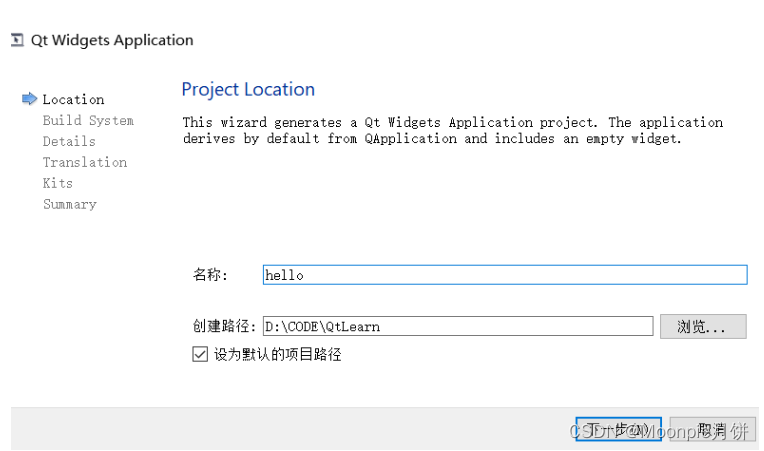Click the Qt Widgets Application title text
The image size is (764, 451).
click(x=112, y=40)
